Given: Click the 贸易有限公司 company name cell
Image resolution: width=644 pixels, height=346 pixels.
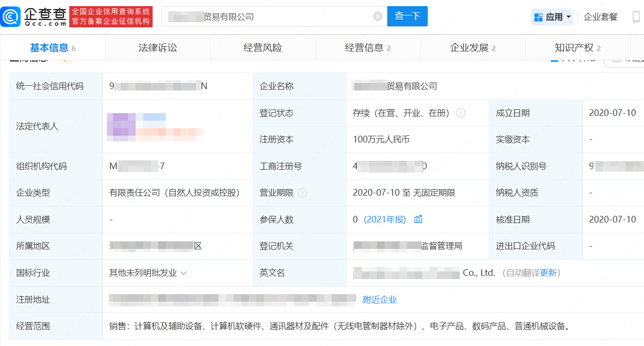Looking at the screenshot, I should 395,86.
